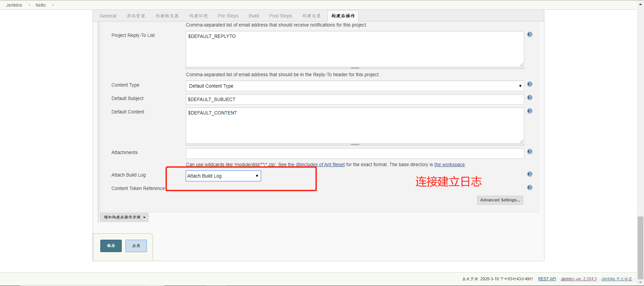Viewport: 644px width, 286px height.
Task: Click the Default Content resize handle bar
Action: tap(355, 145)
